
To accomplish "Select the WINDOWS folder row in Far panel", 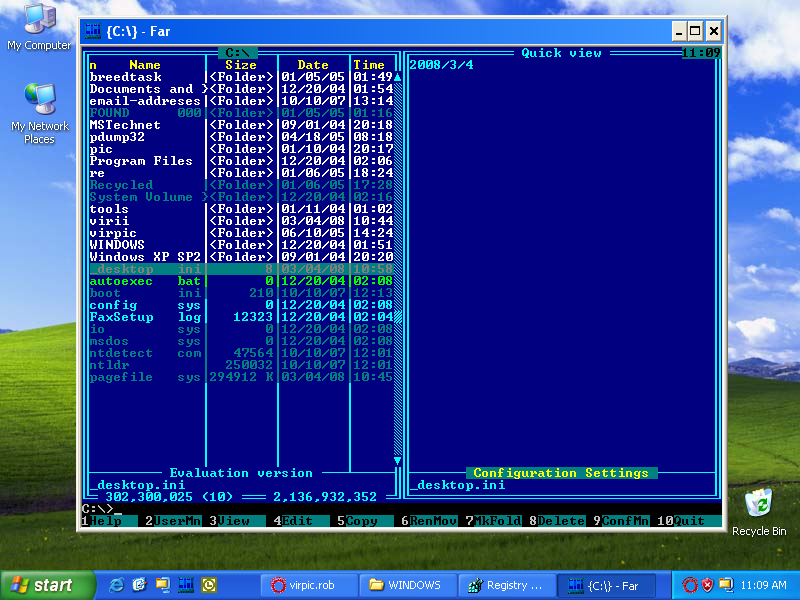I will pyautogui.click(x=241, y=245).
